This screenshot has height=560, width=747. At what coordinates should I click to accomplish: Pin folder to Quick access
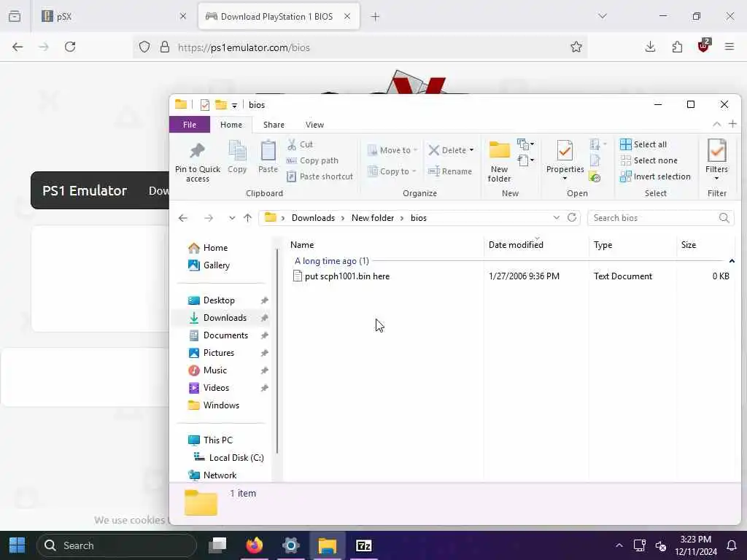[197, 163]
